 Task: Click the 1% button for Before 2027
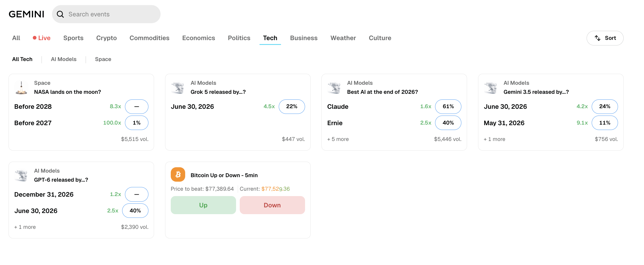point(137,123)
